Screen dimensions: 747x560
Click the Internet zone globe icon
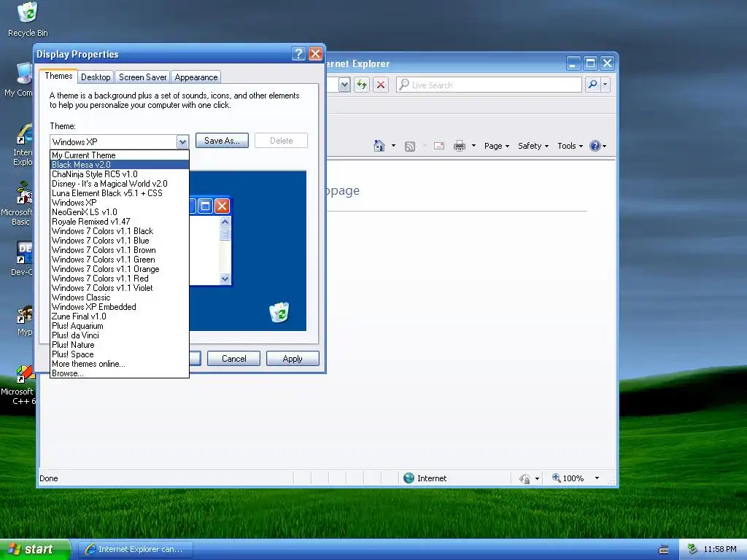409,478
